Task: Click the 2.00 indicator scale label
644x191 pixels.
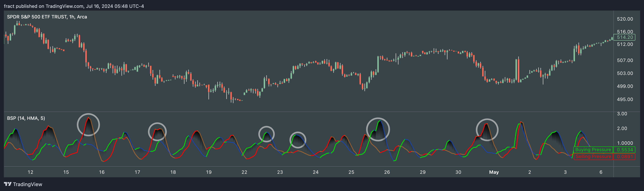Action: click(622, 128)
